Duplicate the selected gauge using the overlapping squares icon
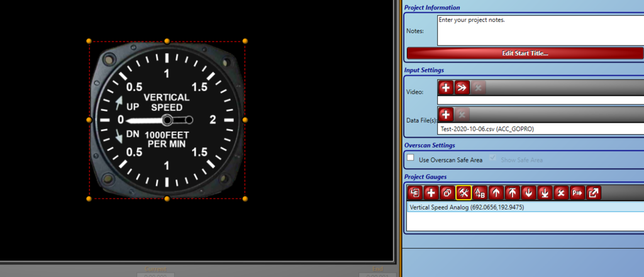 447,193
